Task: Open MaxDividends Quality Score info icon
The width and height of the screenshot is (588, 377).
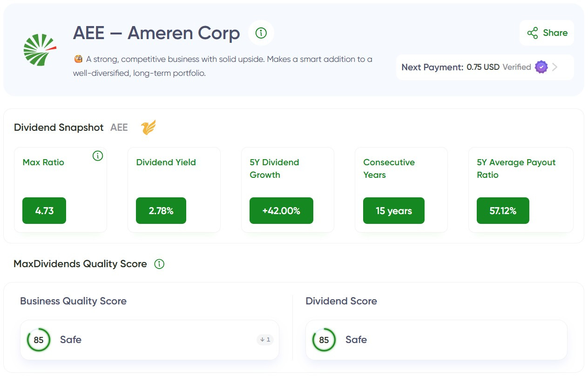Action: pos(159,264)
